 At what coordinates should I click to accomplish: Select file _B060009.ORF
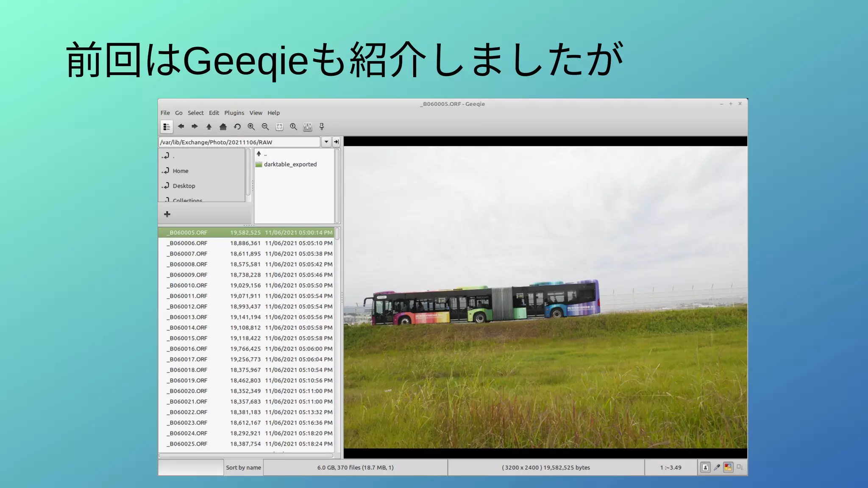[246, 275]
